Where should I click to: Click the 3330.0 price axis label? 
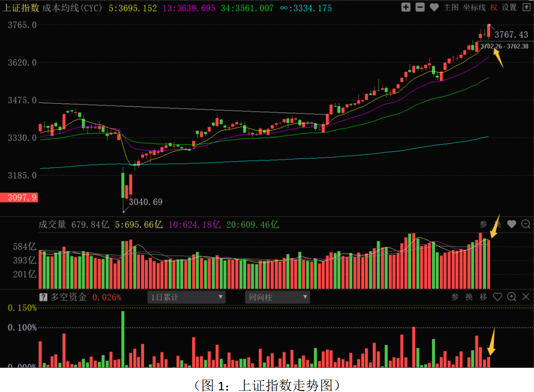pos(22,138)
